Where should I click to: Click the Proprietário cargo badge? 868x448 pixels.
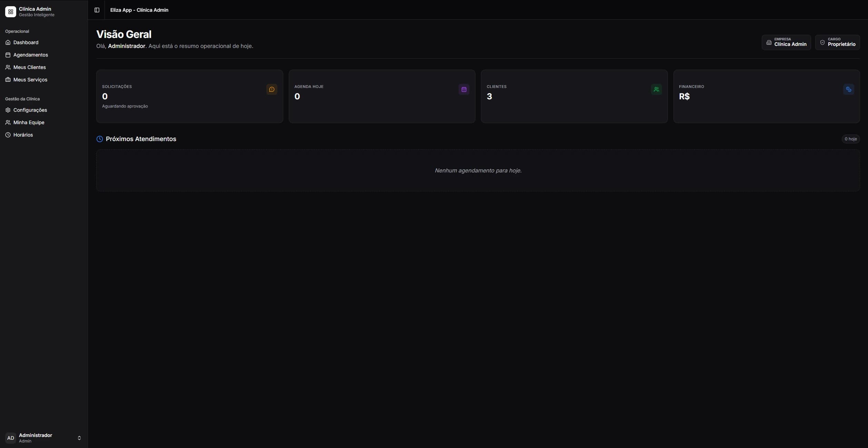click(841, 44)
